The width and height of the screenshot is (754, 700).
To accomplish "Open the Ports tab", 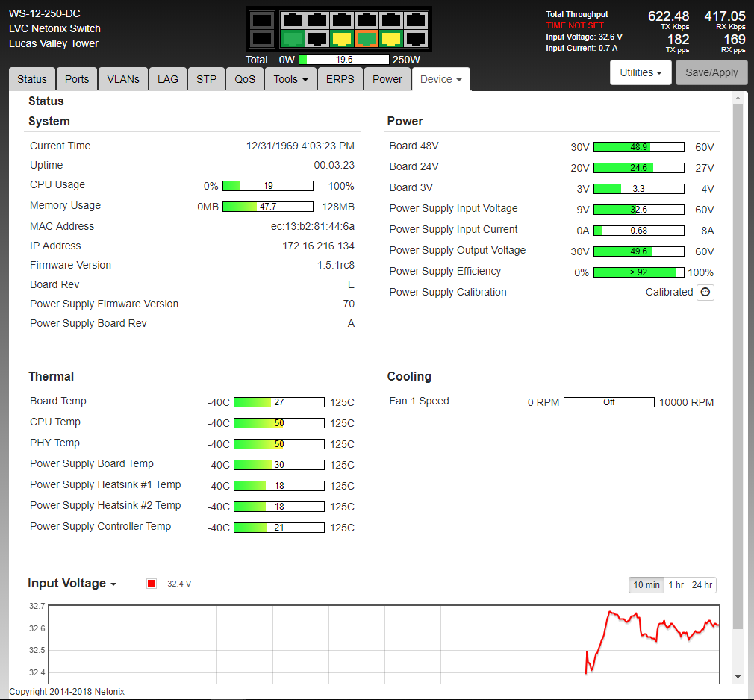I will [77, 79].
